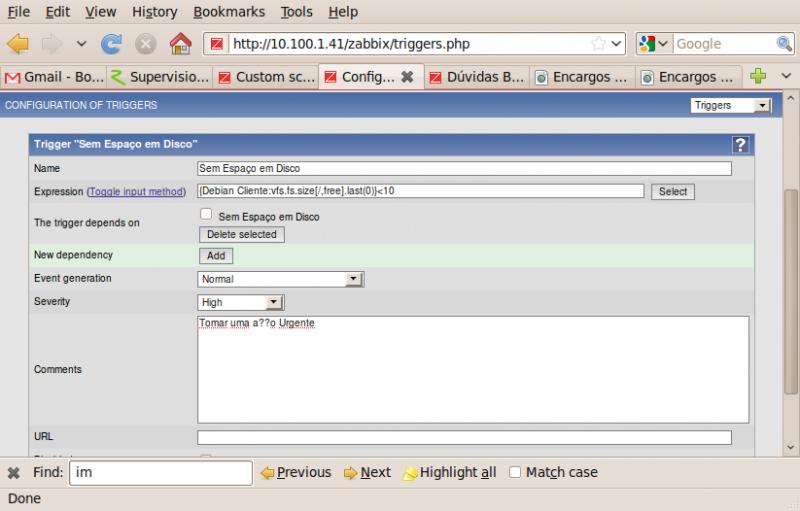Open the Help menu
Screen dimensions: 800x511
click(x=343, y=12)
